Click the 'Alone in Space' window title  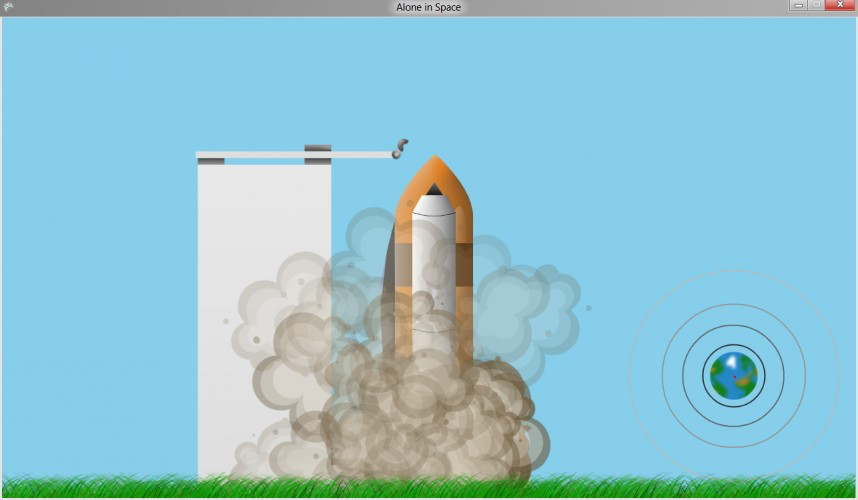click(x=428, y=7)
